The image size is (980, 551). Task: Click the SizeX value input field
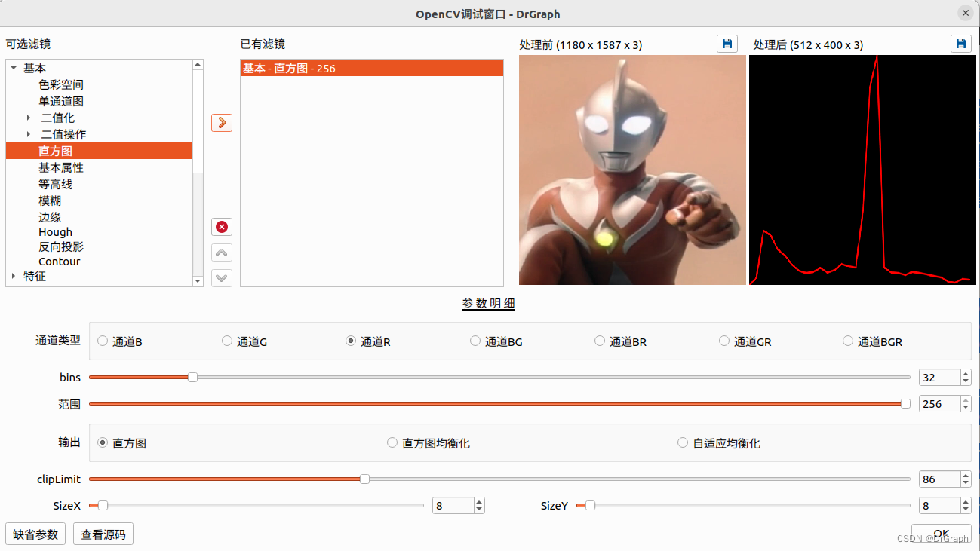453,506
